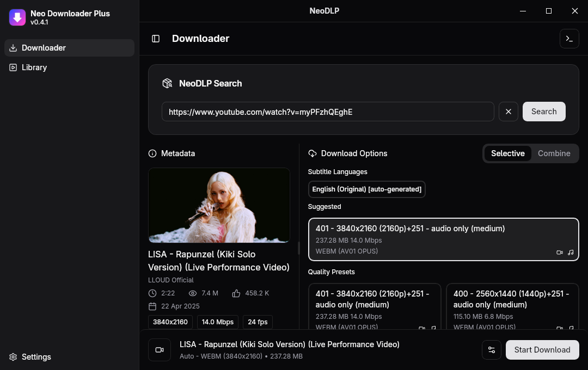Click the vertical scrollbar beside the metadata panel
The height and width of the screenshot is (370, 588).
click(x=299, y=248)
